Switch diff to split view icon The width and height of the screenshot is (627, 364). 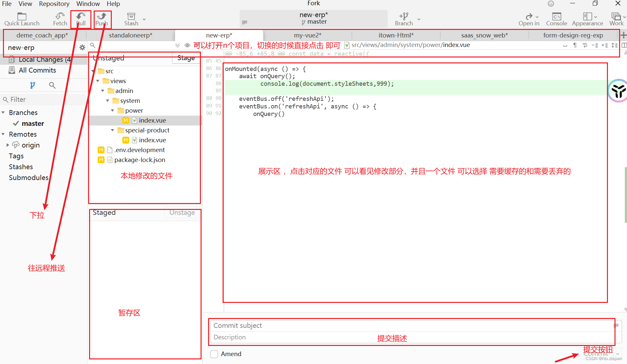(x=624, y=45)
